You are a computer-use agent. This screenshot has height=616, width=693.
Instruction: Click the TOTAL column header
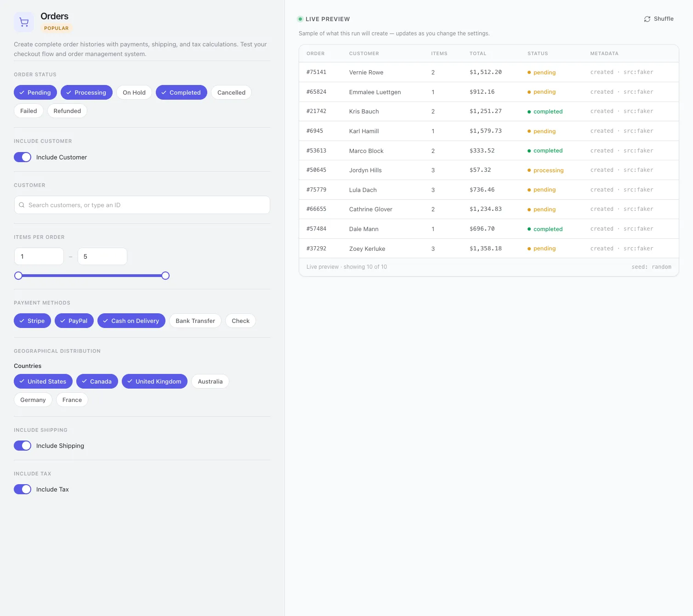point(478,53)
